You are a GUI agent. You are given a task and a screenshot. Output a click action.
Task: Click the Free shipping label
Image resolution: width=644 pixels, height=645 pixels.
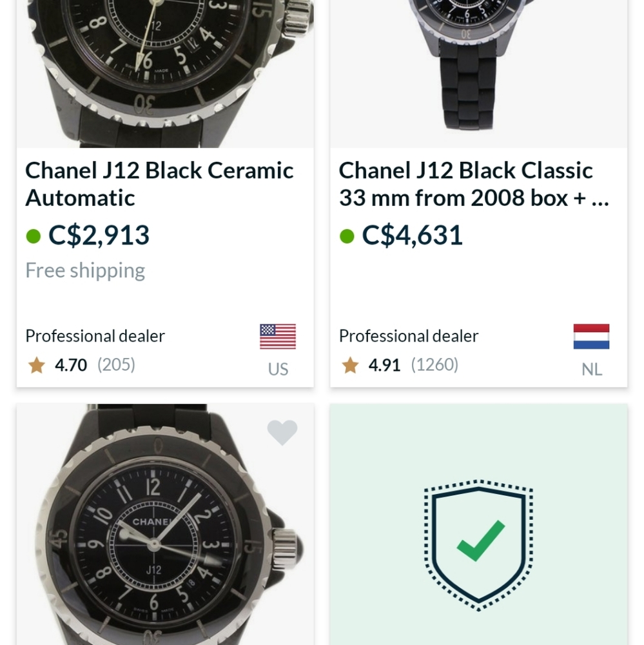(85, 271)
